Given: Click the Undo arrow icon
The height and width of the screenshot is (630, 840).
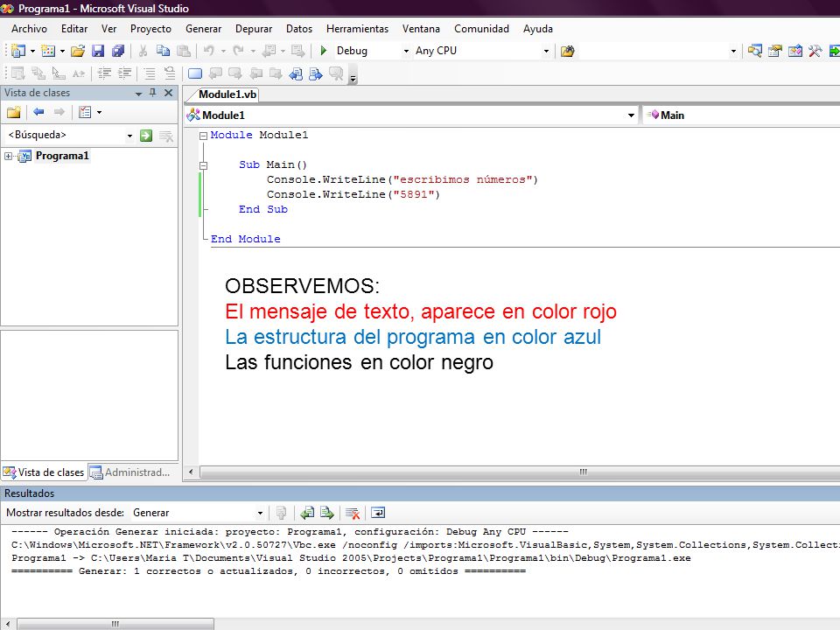Looking at the screenshot, I should (x=209, y=51).
